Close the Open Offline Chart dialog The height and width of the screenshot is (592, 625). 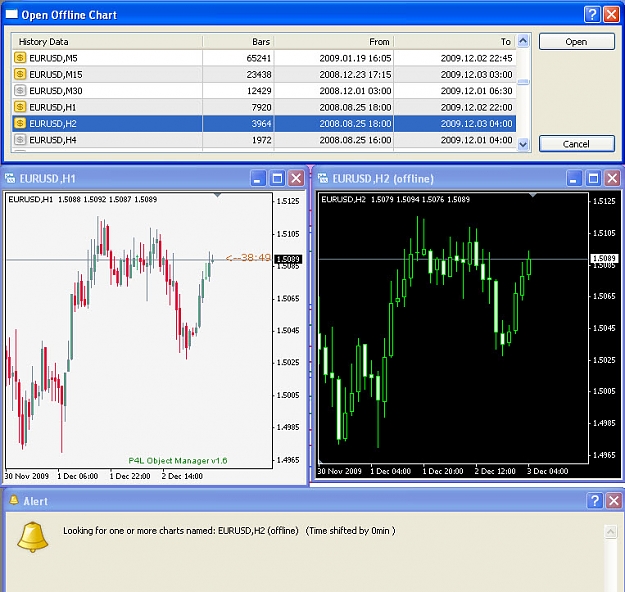611,14
